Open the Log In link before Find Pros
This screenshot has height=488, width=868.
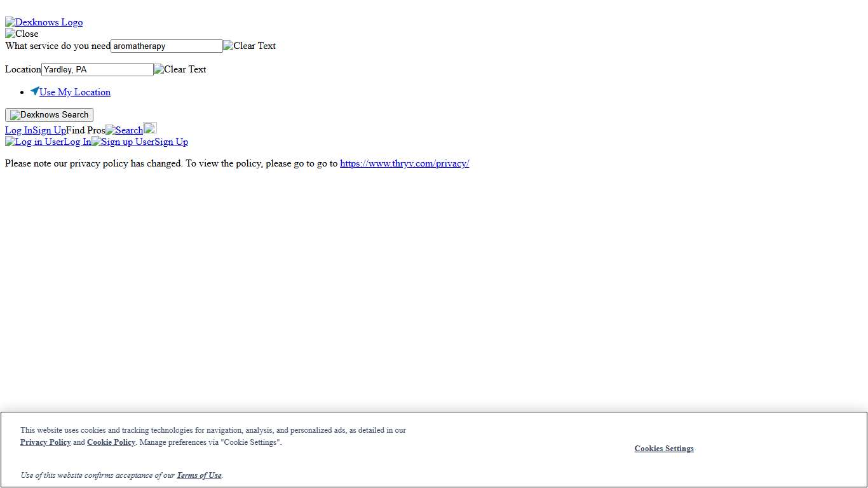click(18, 130)
